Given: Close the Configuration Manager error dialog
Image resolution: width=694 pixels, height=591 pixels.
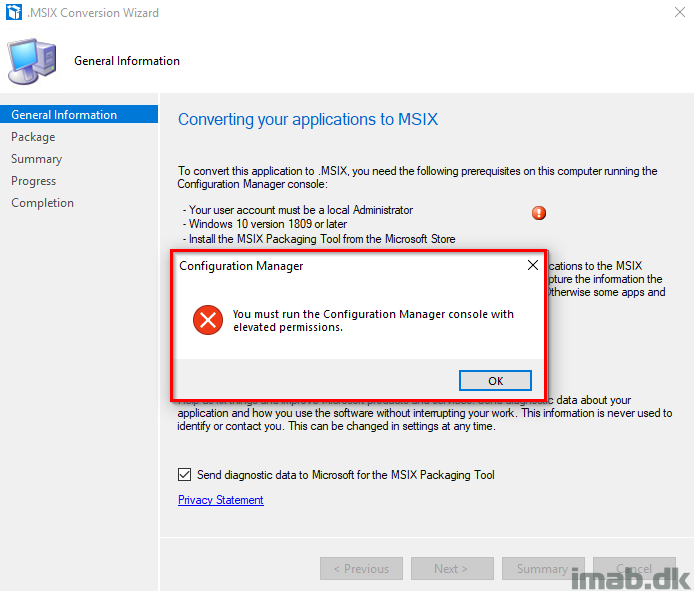Looking at the screenshot, I should coord(533,265).
